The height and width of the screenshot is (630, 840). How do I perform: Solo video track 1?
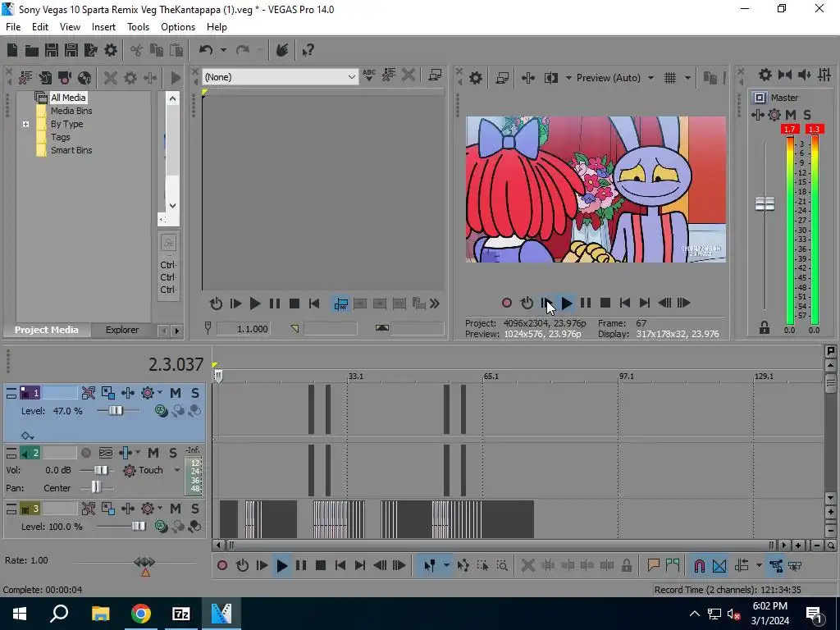(x=195, y=393)
